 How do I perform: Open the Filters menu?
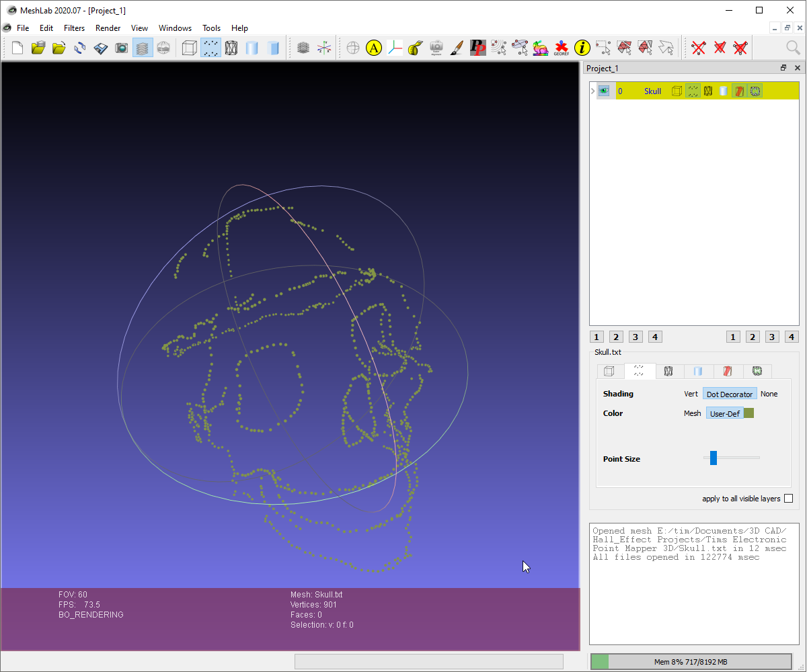(74, 28)
